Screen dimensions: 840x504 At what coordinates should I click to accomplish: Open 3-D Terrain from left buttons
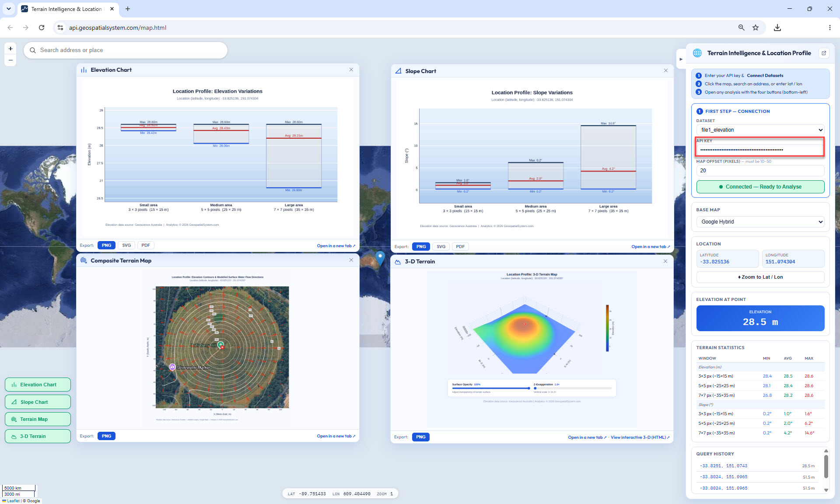click(38, 436)
